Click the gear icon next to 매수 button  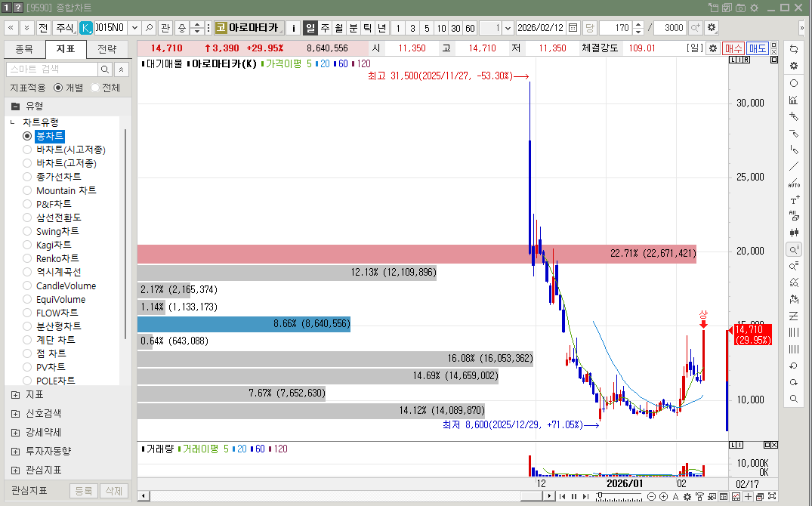(713, 48)
